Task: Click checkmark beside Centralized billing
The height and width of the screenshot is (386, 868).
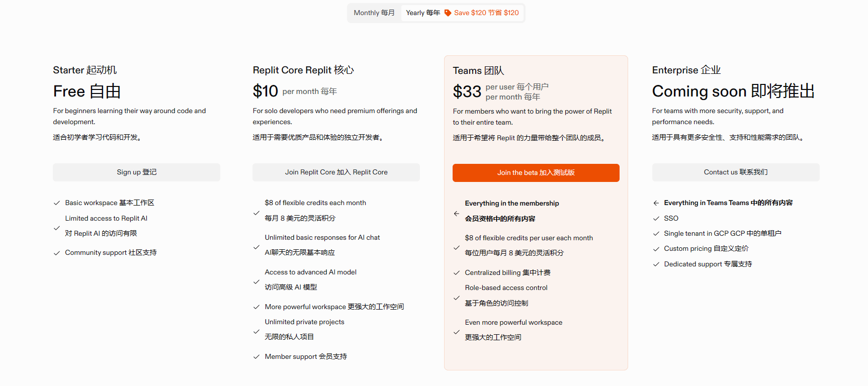Action: 457,273
